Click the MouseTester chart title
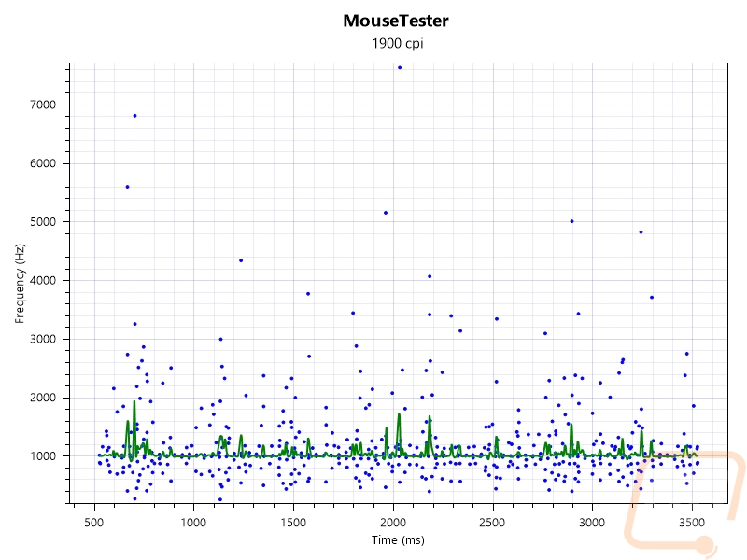The image size is (747, 560). point(396,21)
